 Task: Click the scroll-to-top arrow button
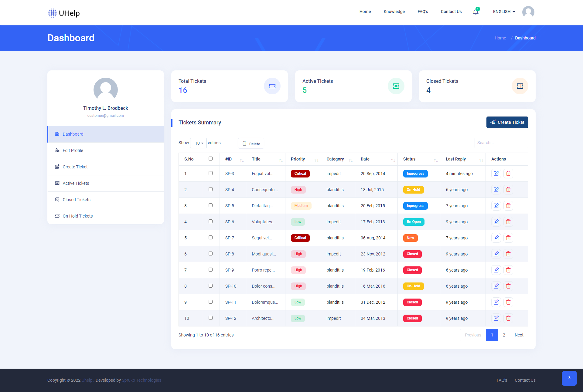569,378
